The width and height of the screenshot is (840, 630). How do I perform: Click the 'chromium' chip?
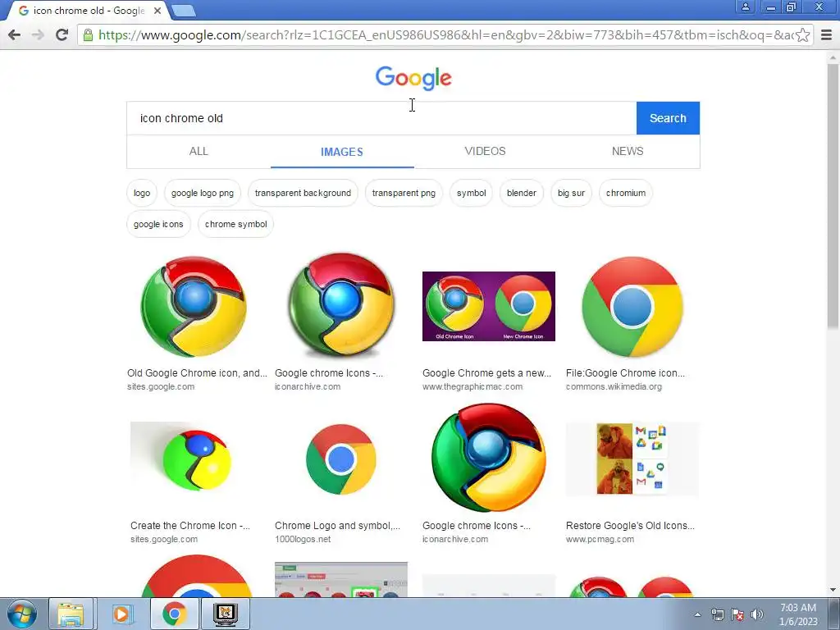626,193
